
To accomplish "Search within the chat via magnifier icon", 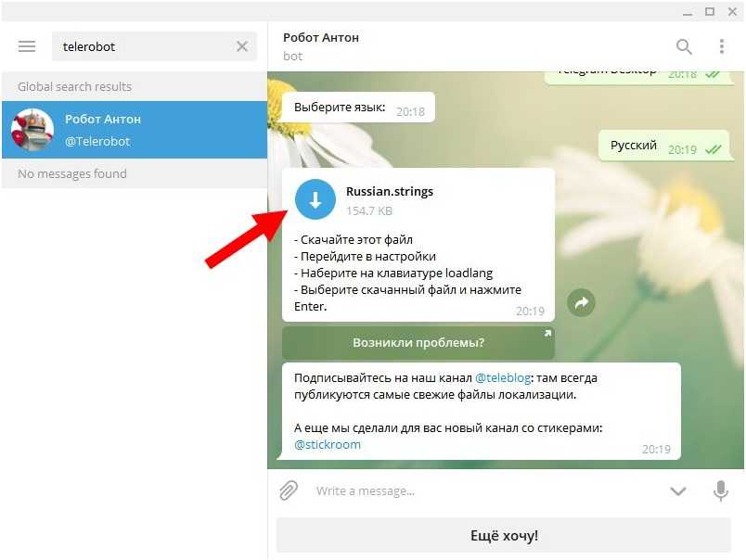I will tap(684, 46).
